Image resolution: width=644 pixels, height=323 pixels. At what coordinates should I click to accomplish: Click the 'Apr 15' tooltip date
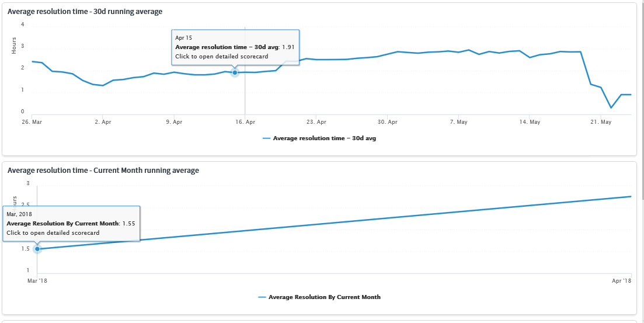point(183,38)
